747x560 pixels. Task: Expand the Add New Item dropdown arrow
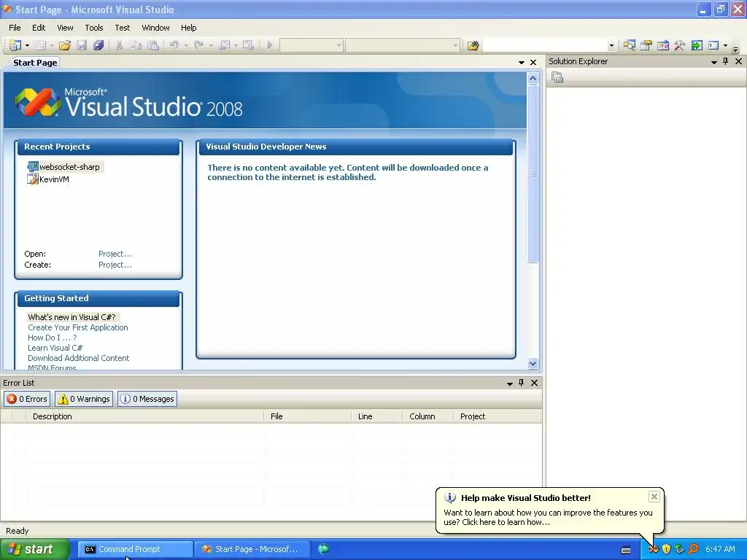(52, 45)
